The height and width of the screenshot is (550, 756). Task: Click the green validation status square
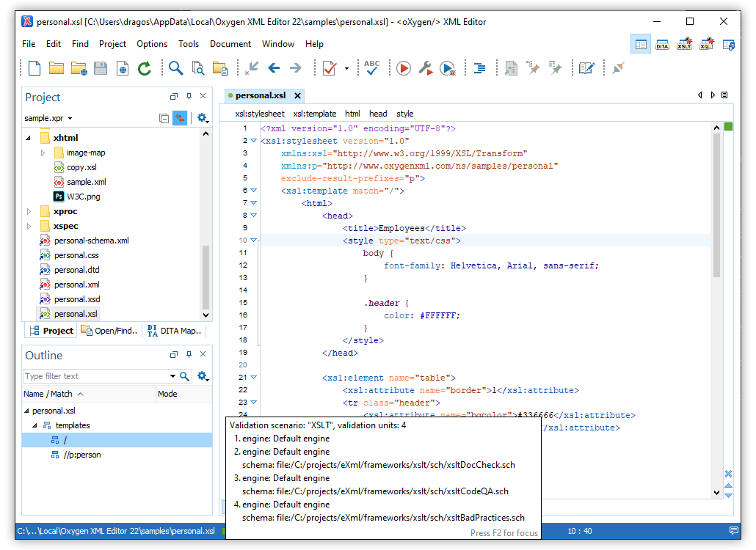tap(729, 127)
